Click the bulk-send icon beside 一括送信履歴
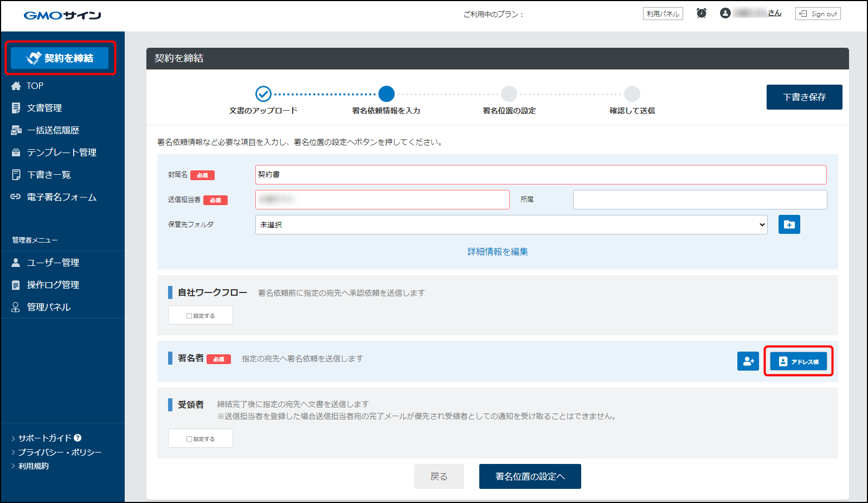868x503 pixels. (16, 130)
